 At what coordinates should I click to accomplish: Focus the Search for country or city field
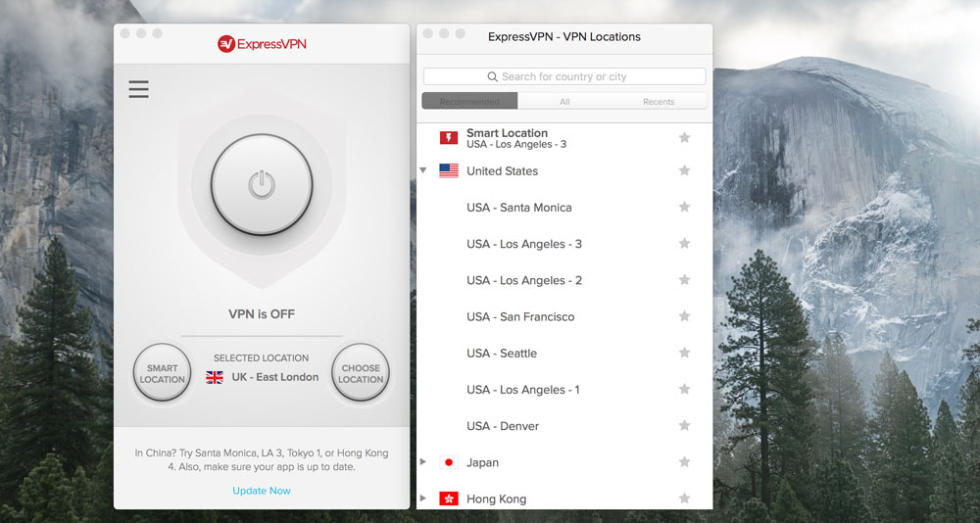point(564,76)
